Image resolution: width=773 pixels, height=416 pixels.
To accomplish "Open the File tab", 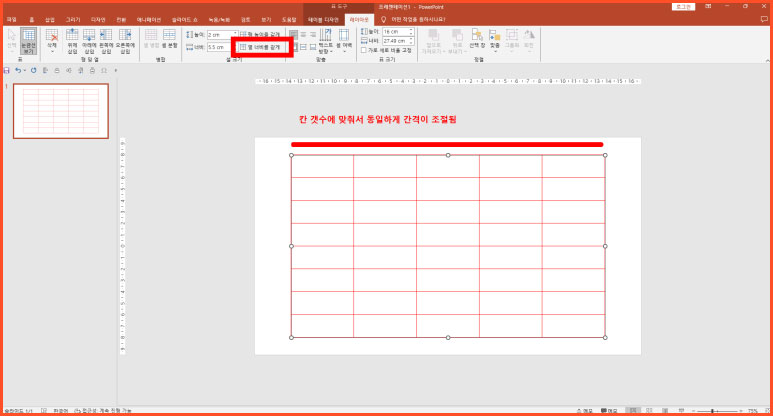I will 11,20.
